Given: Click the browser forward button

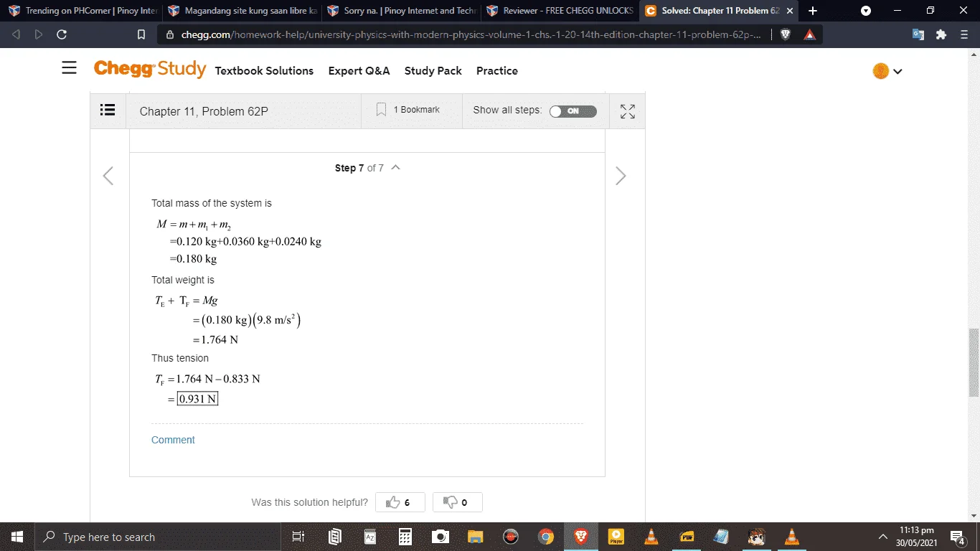Looking at the screenshot, I should (39, 34).
